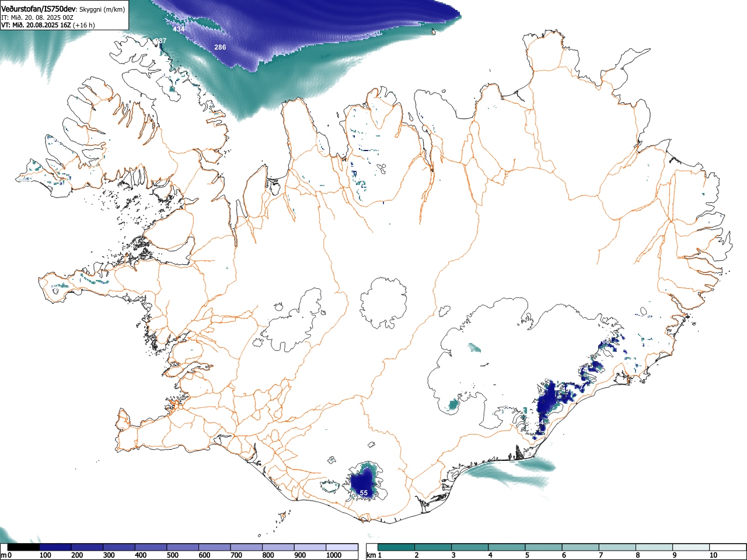Pick the palest swatch right of 1000 m
747x560 pixels.
coord(342,547)
